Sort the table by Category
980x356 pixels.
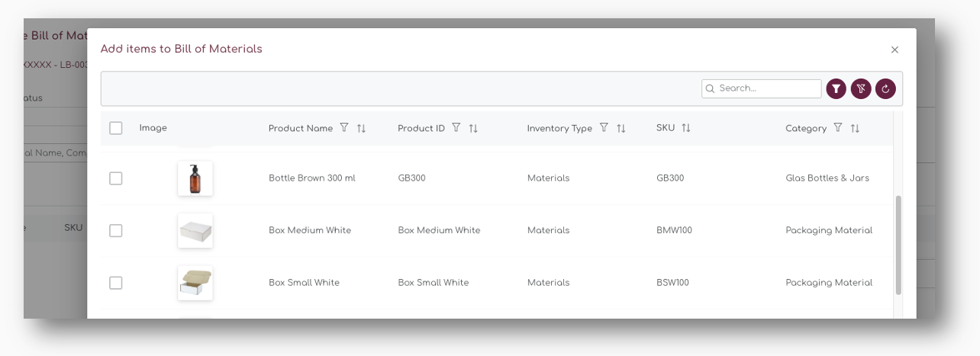click(x=855, y=129)
